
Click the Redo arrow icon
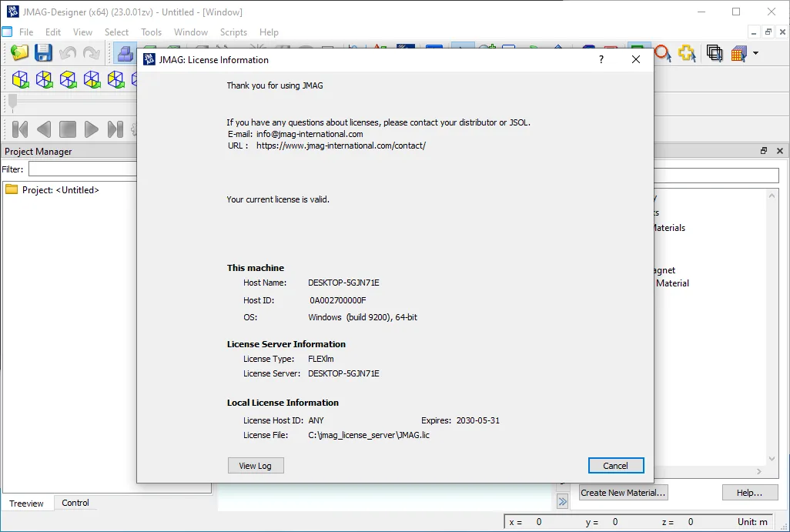91,53
